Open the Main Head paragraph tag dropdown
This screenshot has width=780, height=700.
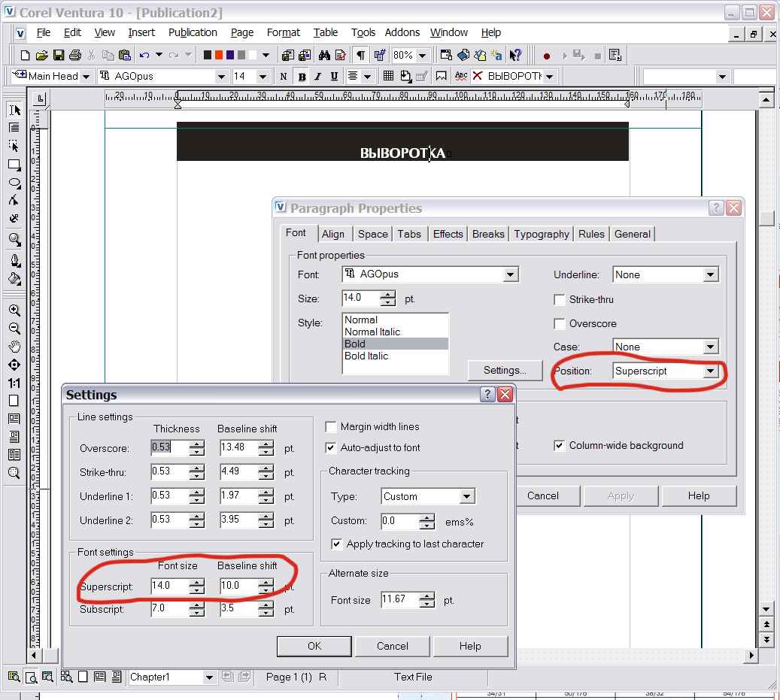coord(86,77)
